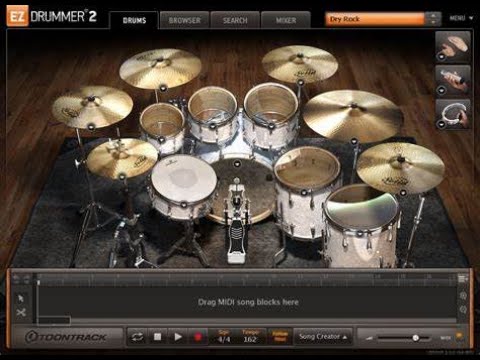Open options for the front-right cymbal
480x360 pixels.
[x=403, y=193]
